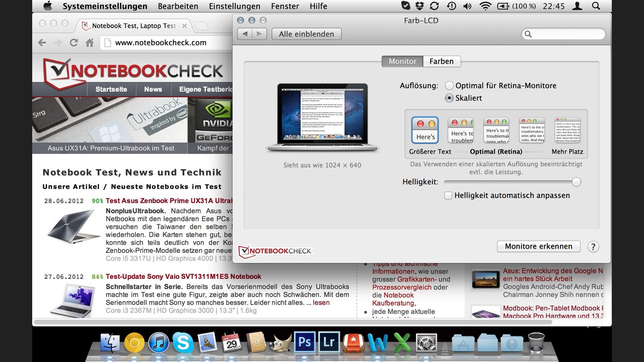Click the Dropbox menu bar icon
Viewport: 644px width, 362px height.
[419, 6]
